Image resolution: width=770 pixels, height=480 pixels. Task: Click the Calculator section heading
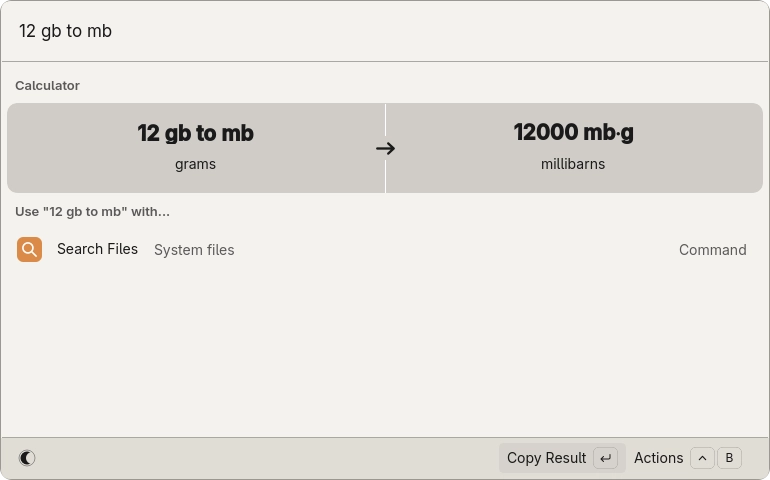[47, 86]
